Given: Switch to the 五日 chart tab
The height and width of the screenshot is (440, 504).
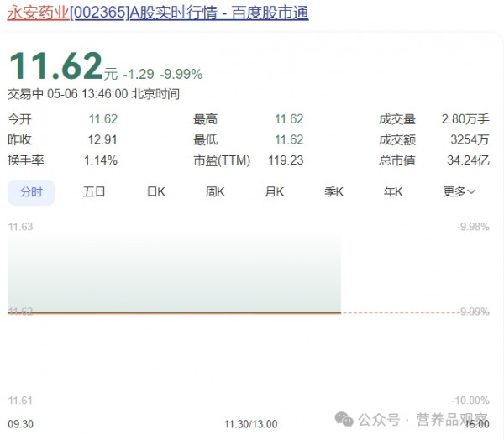Looking at the screenshot, I should [94, 192].
